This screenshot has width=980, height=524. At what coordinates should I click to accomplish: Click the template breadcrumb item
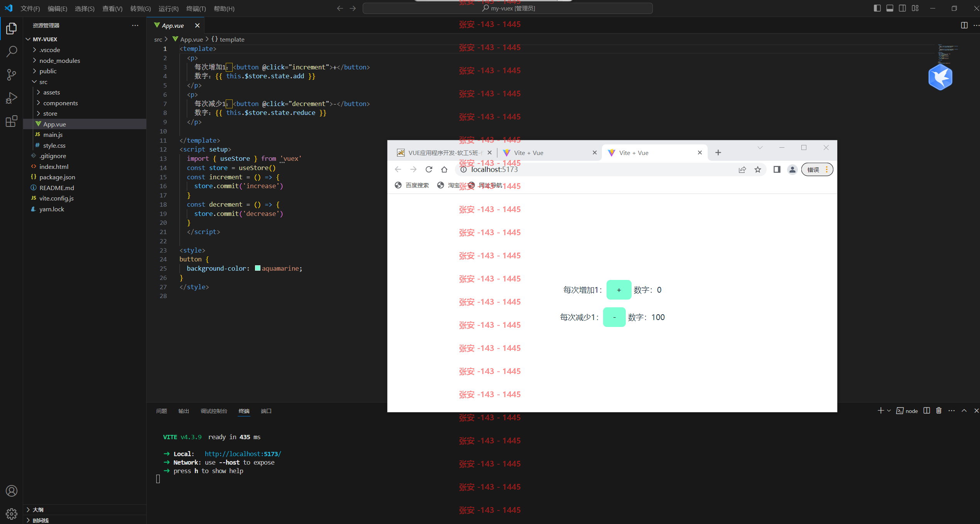tap(228, 39)
